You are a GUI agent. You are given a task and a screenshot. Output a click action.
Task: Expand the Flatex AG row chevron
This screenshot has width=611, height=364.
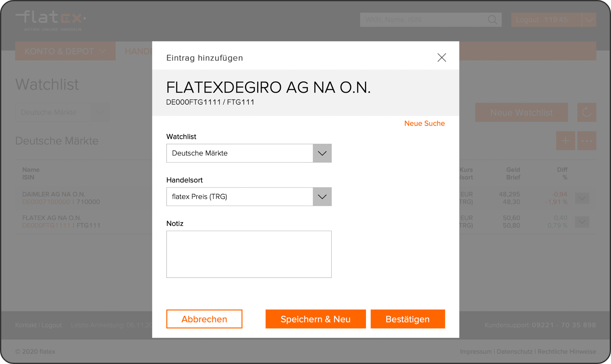(582, 222)
